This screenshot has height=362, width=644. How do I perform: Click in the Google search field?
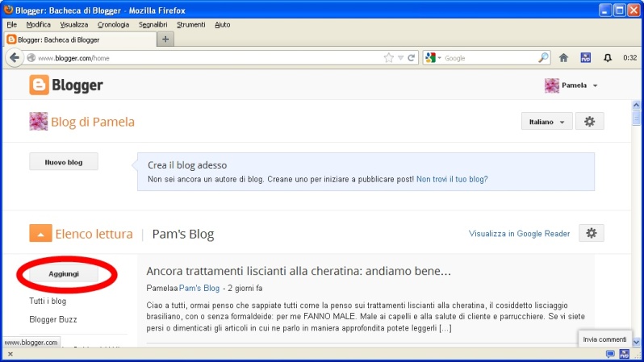coord(490,58)
